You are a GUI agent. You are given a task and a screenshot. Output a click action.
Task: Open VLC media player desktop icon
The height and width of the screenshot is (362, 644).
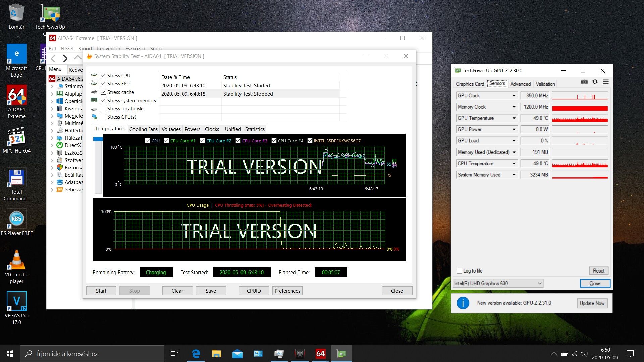point(16,266)
